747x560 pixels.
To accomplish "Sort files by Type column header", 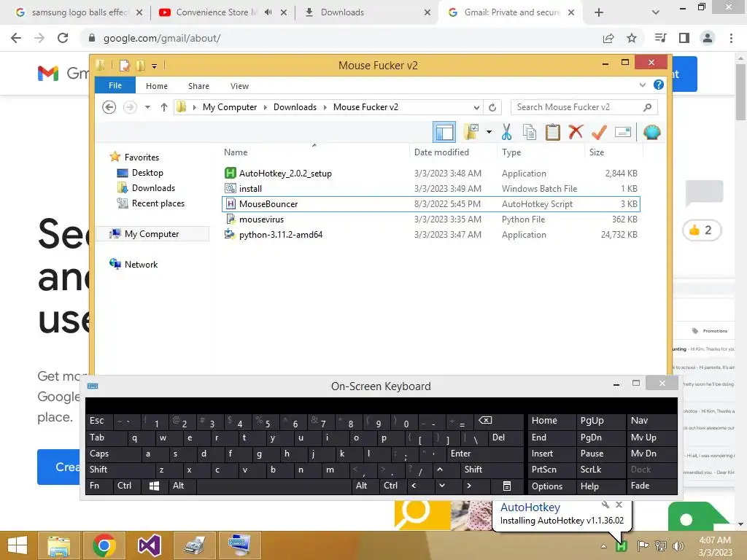I will [541, 152].
